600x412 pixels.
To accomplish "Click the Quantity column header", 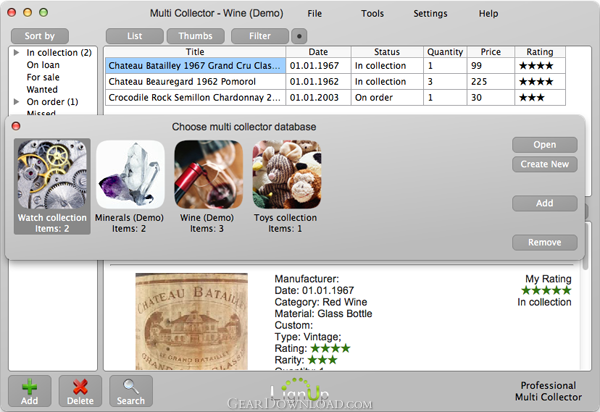I will (x=445, y=52).
